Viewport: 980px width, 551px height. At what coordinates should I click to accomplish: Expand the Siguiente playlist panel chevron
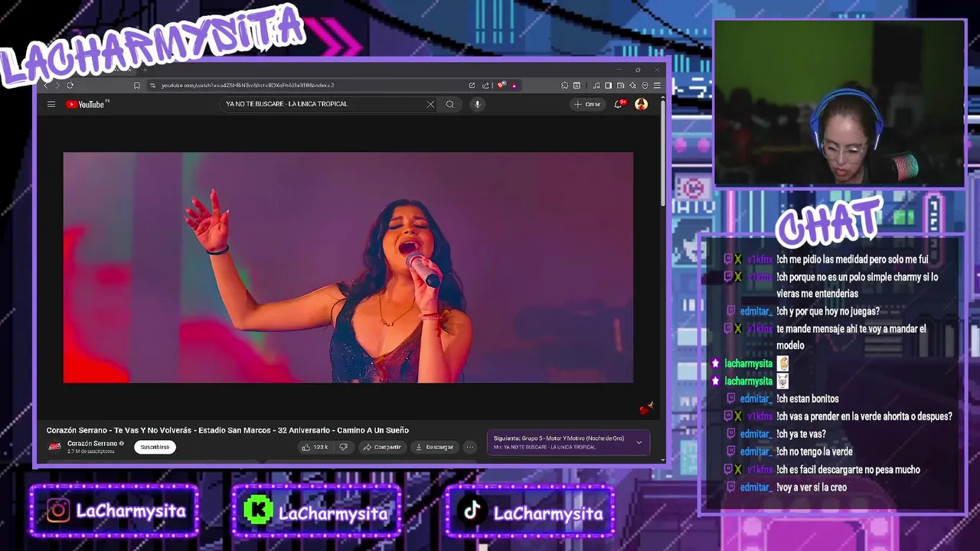point(639,442)
